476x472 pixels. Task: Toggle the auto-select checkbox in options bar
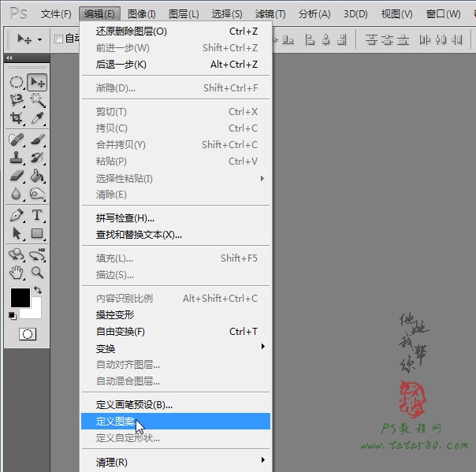[58, 39]
